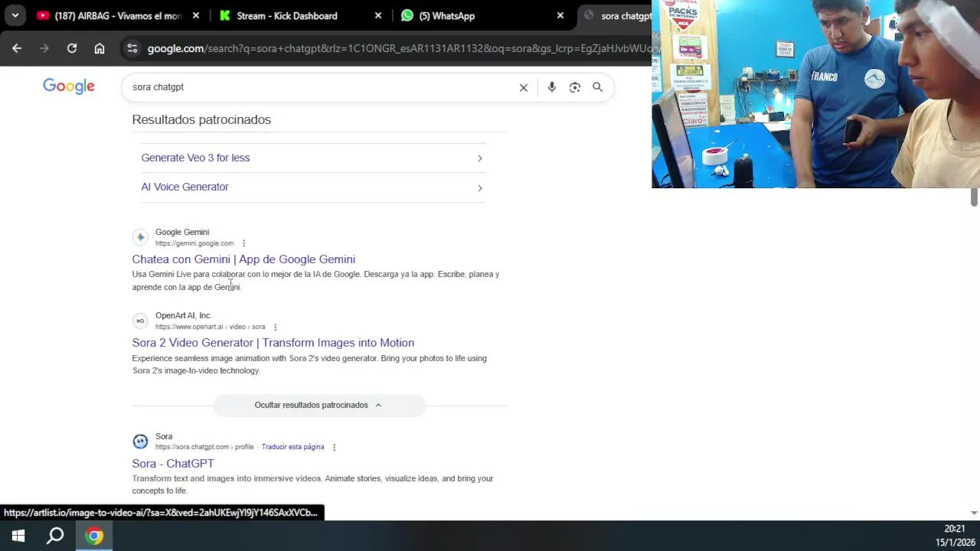Open options menu for Gemini result

pos(243,243)
